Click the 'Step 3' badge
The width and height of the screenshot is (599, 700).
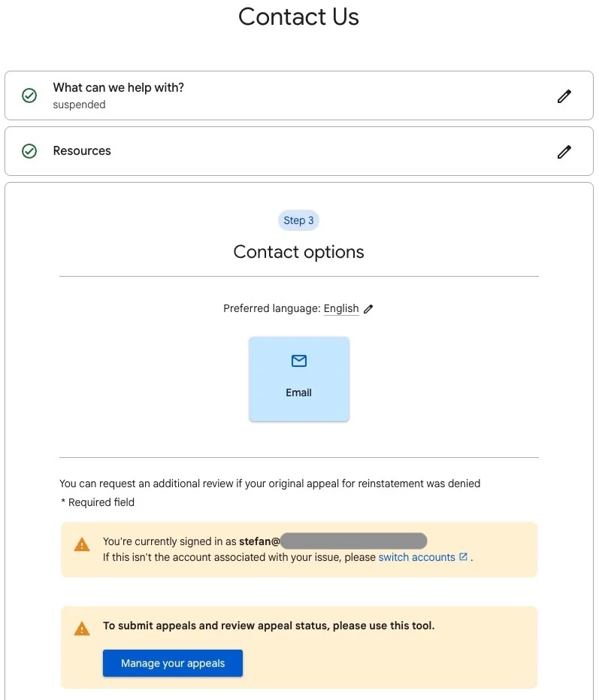click(x=299, y=220)
